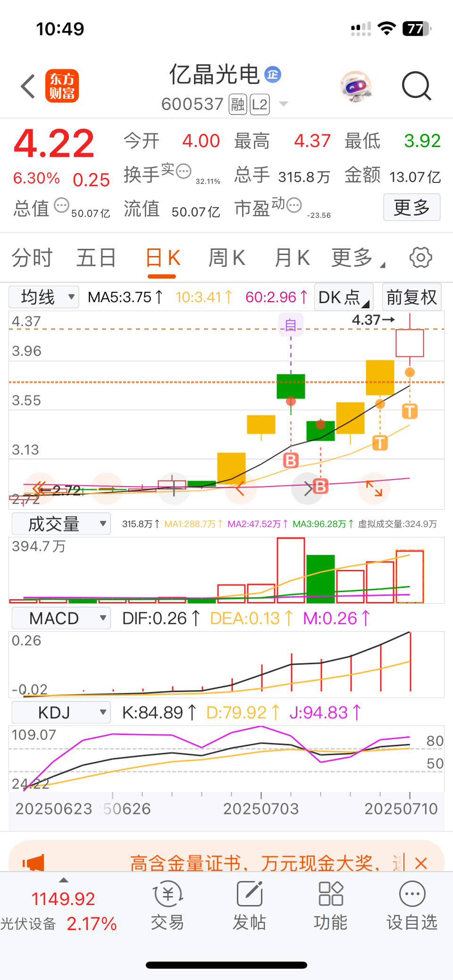The height and width of the screenshot is (980, 453).
Task: Switch to 分时 chart tab
Action: (x=32, y=258)
